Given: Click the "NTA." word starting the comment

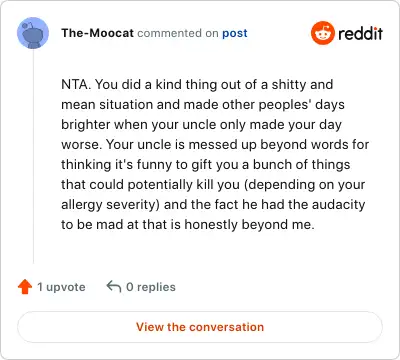Looking at the screenshot, I should coord(76,84).
